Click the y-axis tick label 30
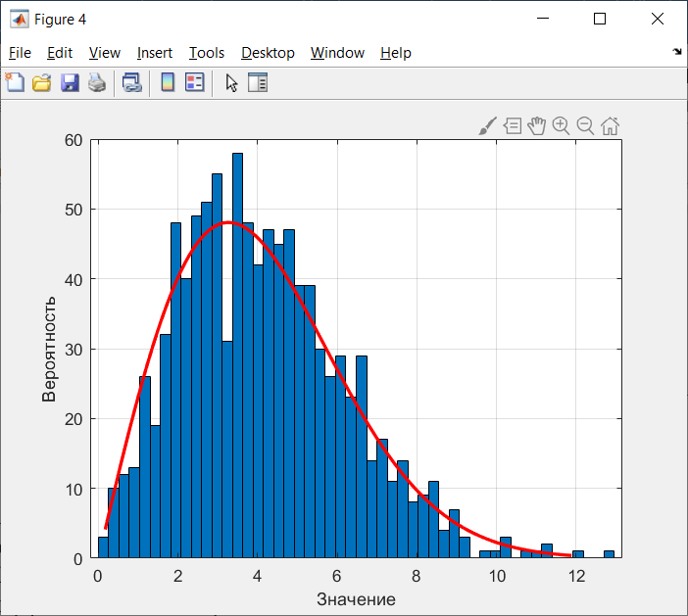This screenshot has height=616, width=688. click(x=74, y=350)
